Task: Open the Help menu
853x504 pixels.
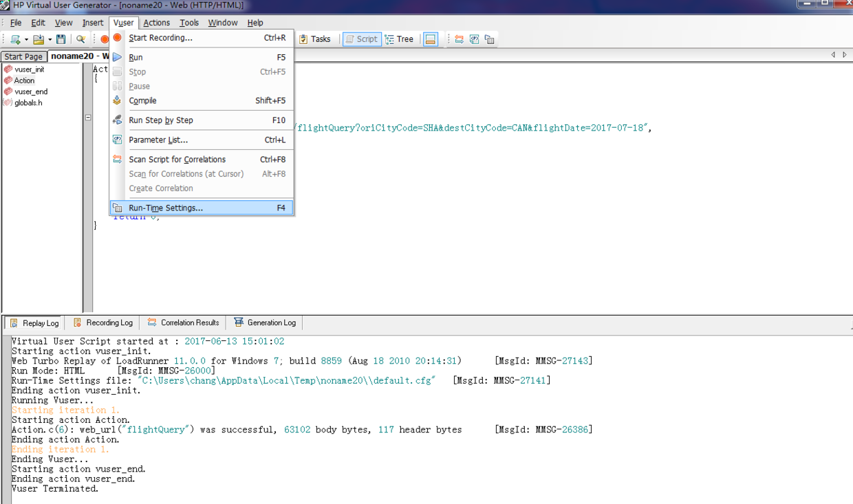Action: coord(255,23)
